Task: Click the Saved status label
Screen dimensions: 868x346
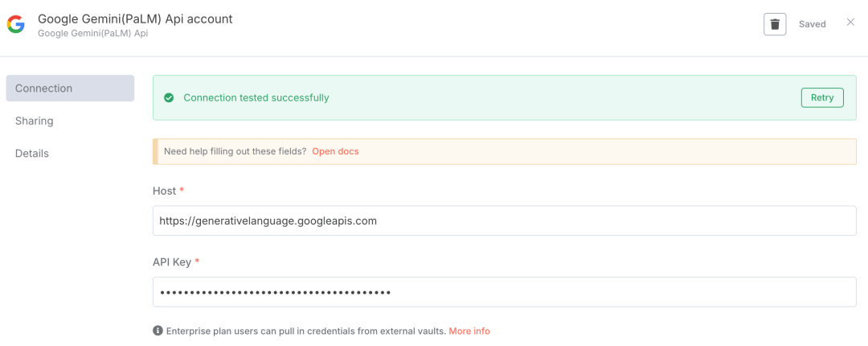Action: (x=812, y=24)
